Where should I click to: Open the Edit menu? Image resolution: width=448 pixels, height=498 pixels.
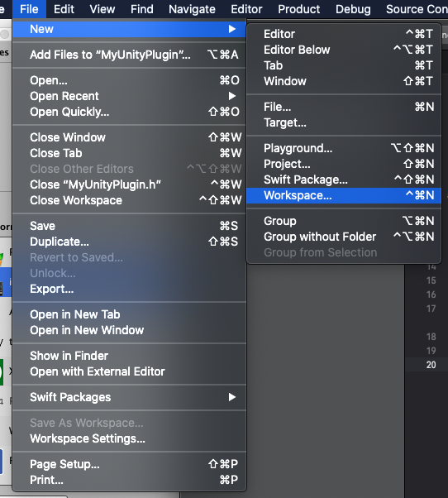(64, 9)
